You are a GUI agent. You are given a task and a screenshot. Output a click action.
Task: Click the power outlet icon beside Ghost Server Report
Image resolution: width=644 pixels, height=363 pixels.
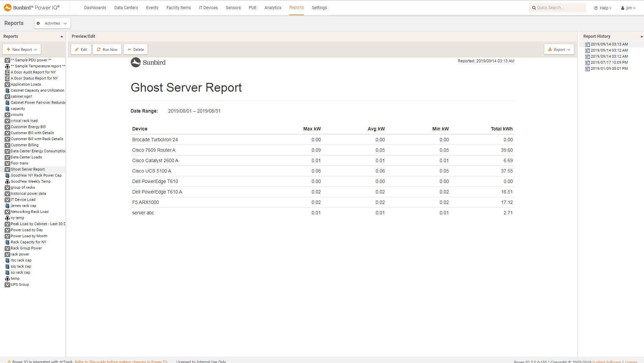click(x=7, y=169)
